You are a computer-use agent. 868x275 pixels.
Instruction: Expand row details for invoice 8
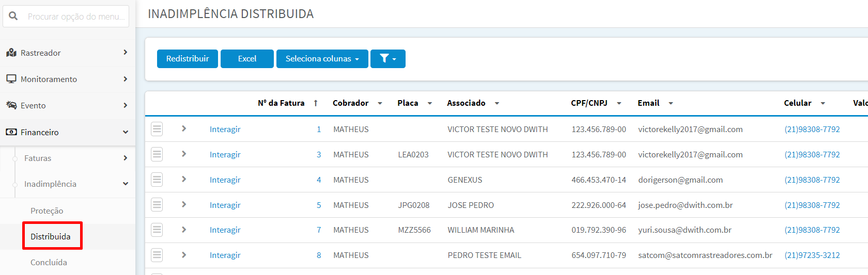pos(184,255)
